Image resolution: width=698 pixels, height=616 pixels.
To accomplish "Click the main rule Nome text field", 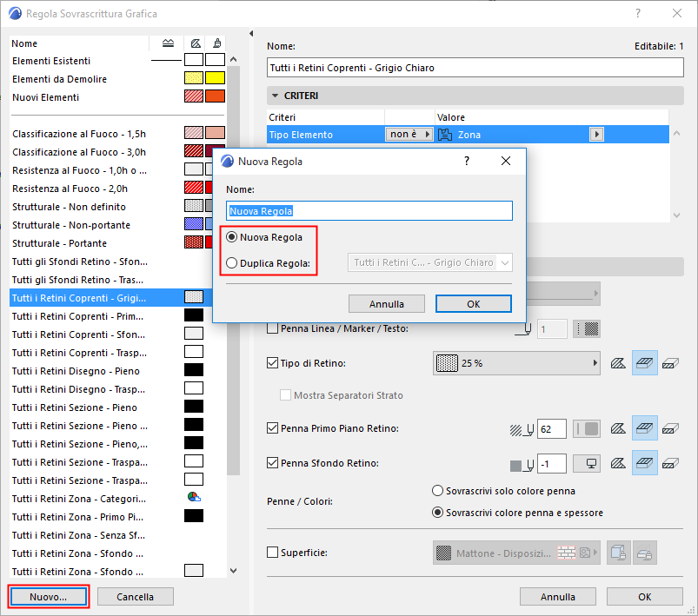I will (x=475, y=68).
